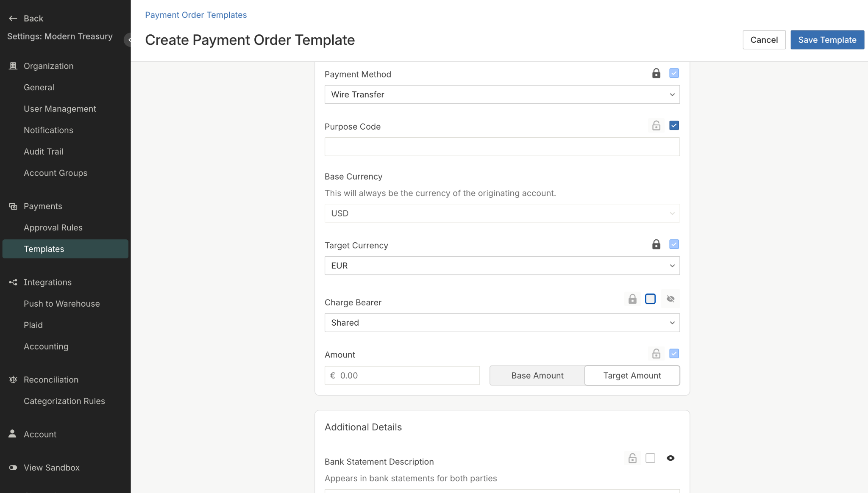Click Account in the sidebar

(x=40, y=434)
